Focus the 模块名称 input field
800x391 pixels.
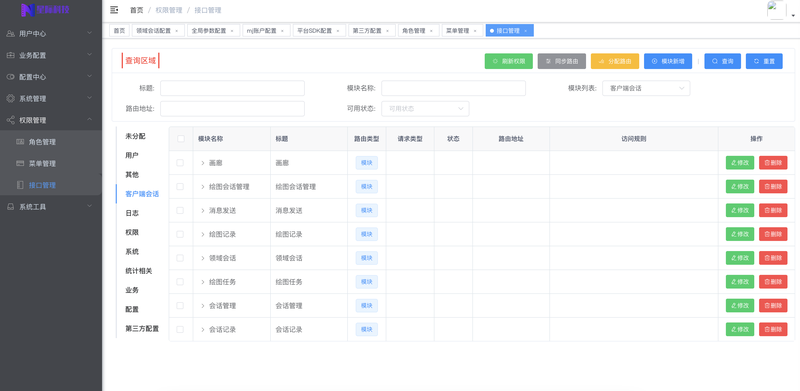pos(453,88)
